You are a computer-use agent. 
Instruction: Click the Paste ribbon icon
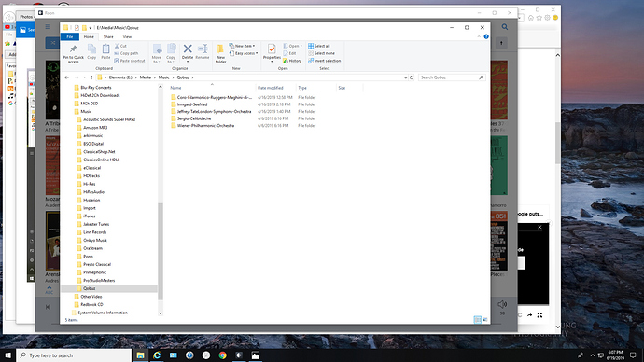tap(105, 52)
